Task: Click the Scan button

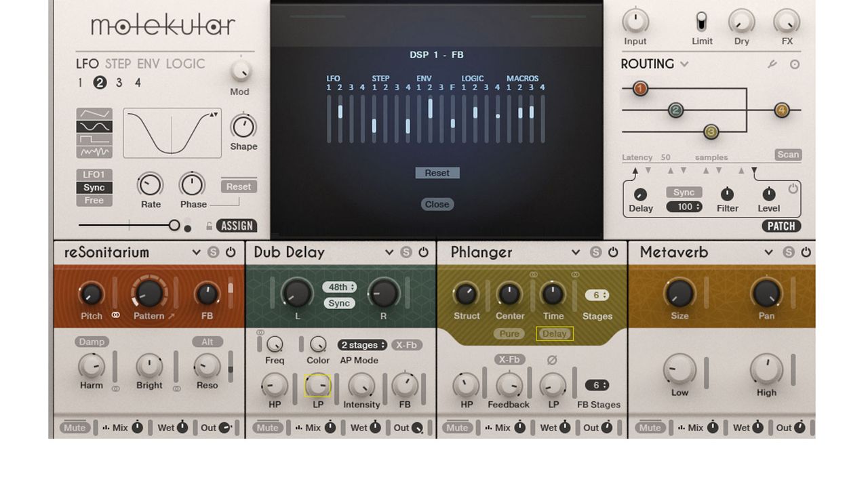Action: tap(788, 155)
